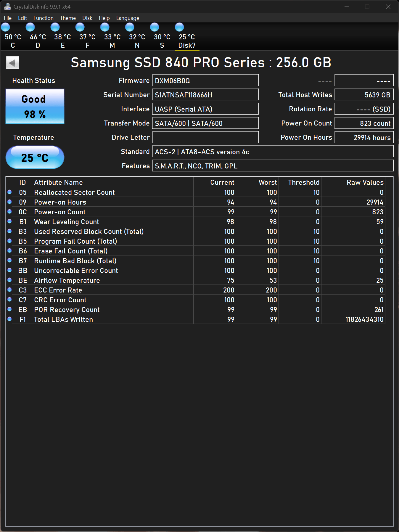This screenshot has width=399, height=532.
Task: Click the ID column header
Action: 22,182
